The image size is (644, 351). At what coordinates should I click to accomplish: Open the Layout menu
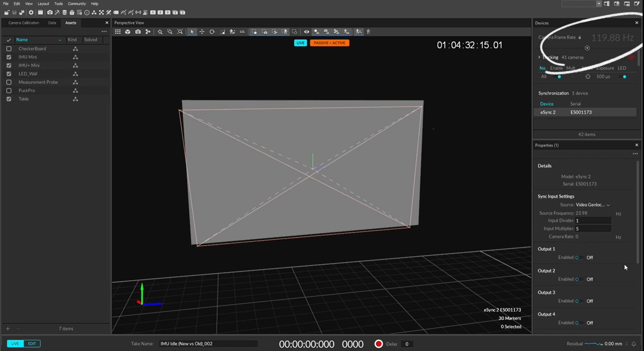[x=43, y=4]
